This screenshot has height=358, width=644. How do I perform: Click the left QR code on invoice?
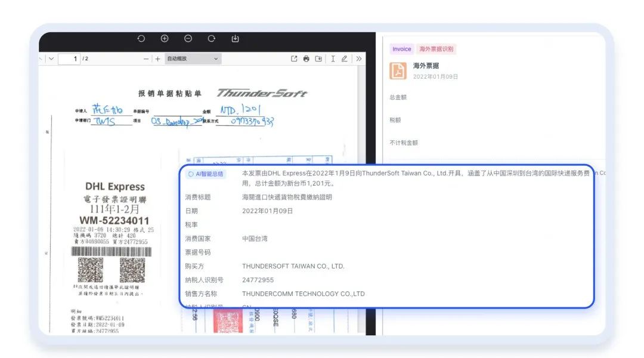coord(91,270)
